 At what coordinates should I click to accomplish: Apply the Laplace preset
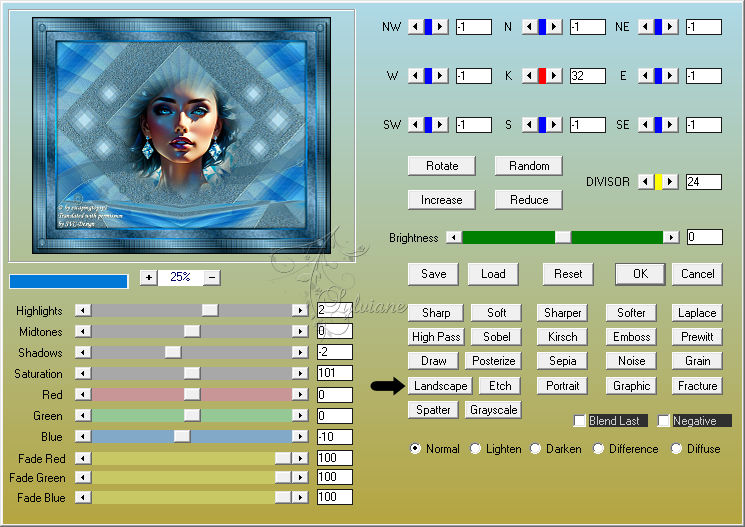(697, 313)
